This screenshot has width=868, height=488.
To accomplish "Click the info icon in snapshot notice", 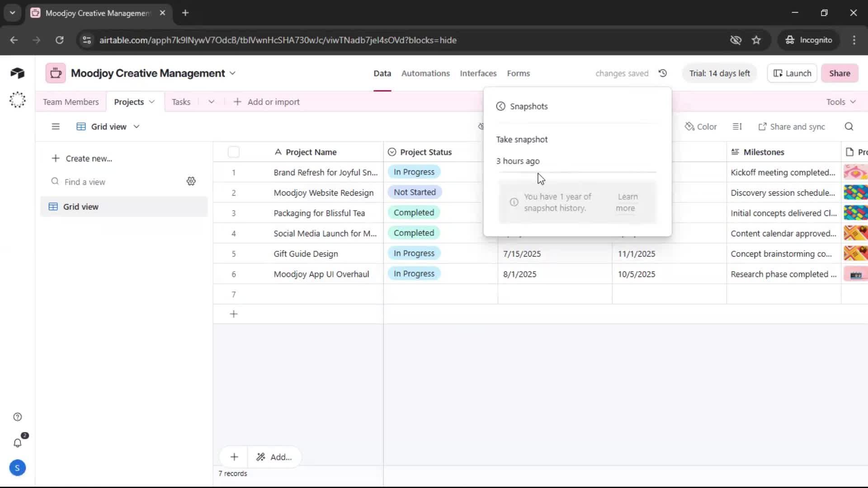I will pos(514,202).
